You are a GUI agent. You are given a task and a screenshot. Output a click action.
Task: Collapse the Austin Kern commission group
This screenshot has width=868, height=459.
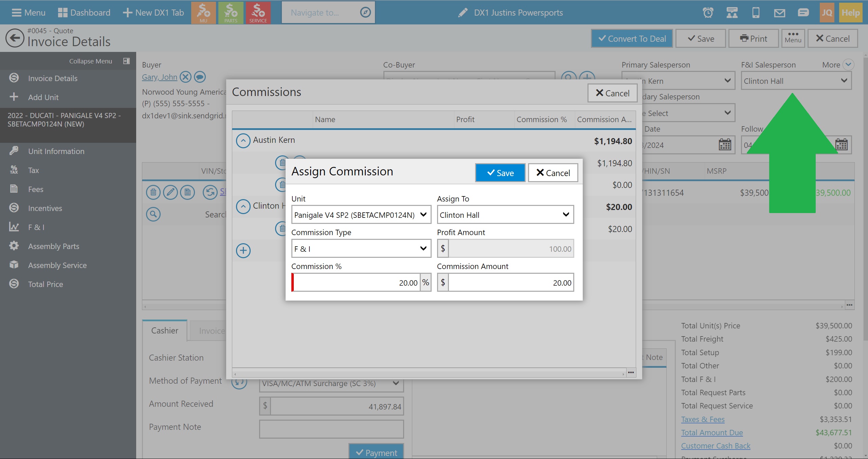(x=243, y=140)
